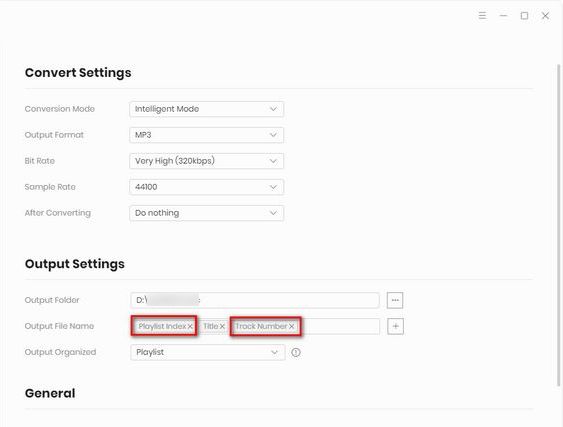Viewport: 563px width, 427px height.
Task: Maximize the settings window
Action: coord(524,15)
